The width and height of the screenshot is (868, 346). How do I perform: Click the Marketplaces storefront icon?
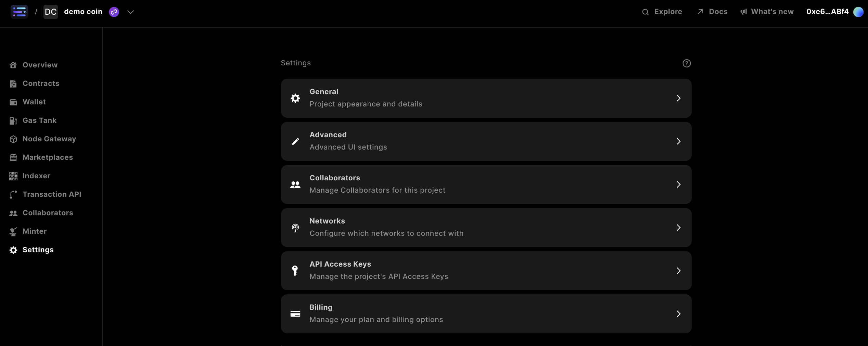coord(13,157)
